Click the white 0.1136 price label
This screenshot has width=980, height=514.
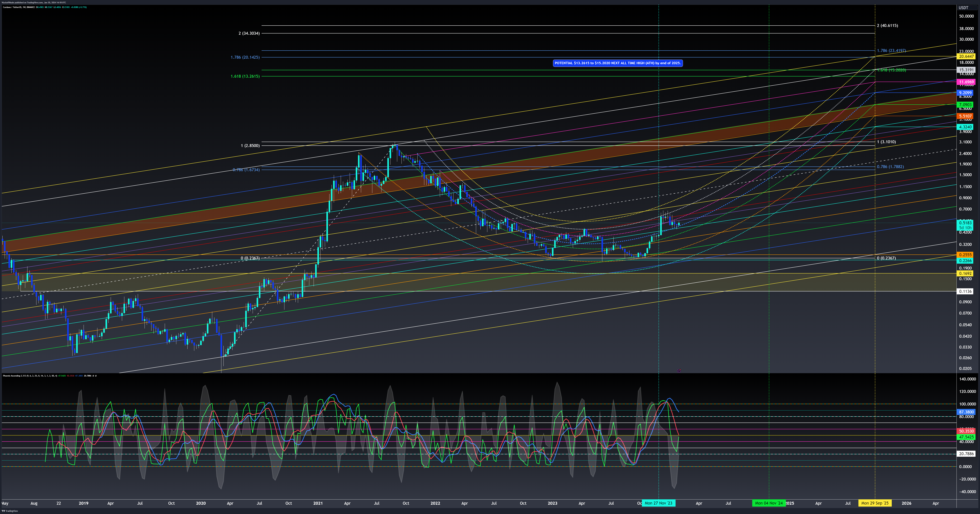pyautogui.click(x=965, y=291)
